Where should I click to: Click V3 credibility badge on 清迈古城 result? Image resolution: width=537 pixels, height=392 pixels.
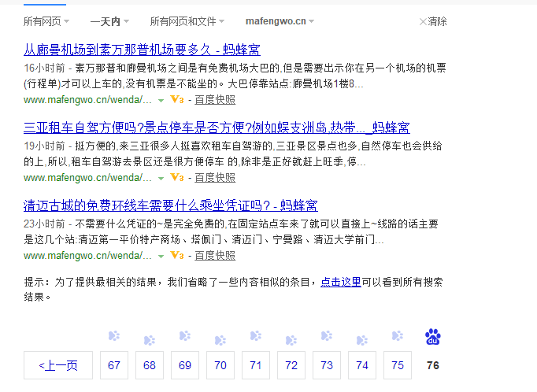[177, 255]
